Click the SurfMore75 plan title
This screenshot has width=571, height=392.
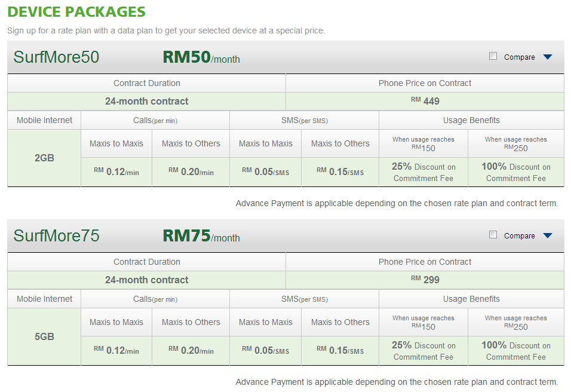click(x=57, y=235)
